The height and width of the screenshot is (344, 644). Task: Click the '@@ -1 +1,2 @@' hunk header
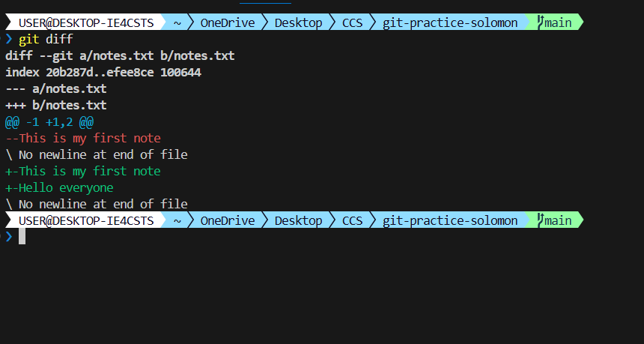[49, 121]
